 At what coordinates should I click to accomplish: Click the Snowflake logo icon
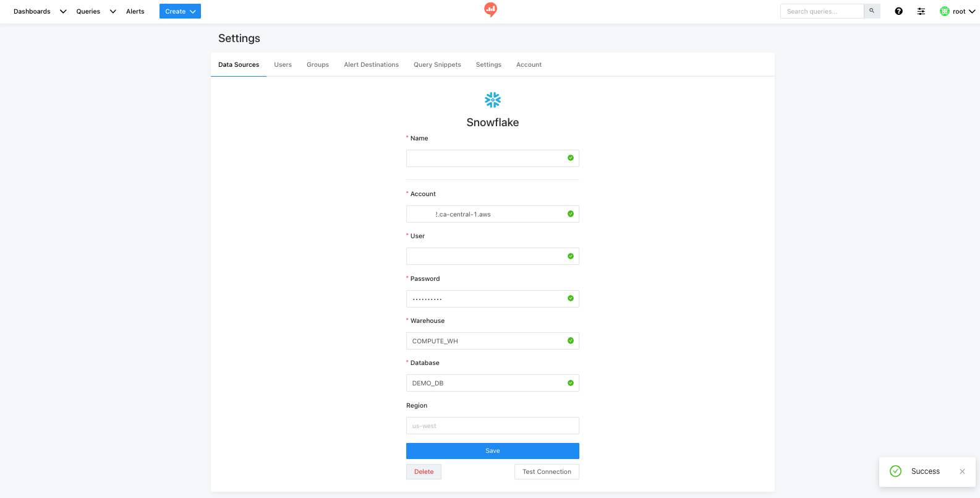[493, 100]
